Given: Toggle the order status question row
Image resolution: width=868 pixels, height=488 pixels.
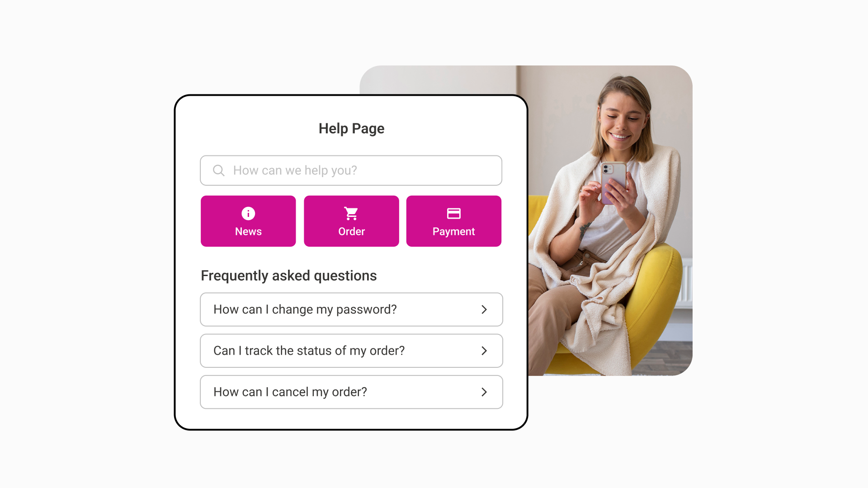Looking at the screenshot, I should pos(351,350).
